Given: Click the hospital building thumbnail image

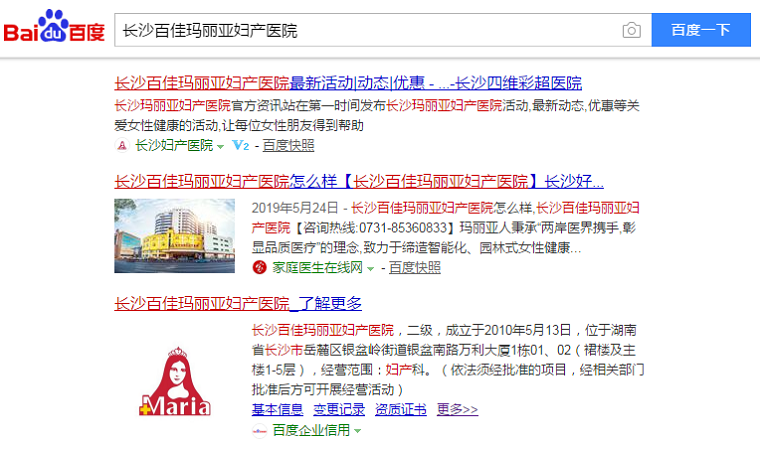Looking at the screenshot, I should 175,234.
